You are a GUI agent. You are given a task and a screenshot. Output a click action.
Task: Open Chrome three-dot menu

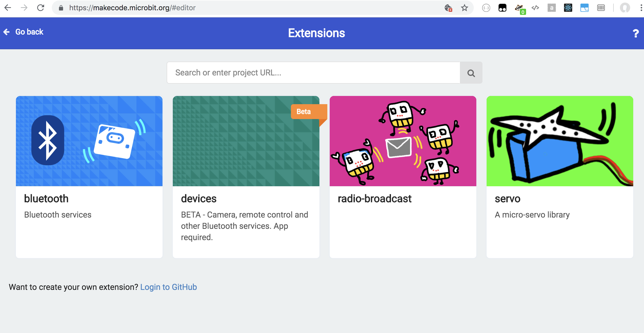641,8
